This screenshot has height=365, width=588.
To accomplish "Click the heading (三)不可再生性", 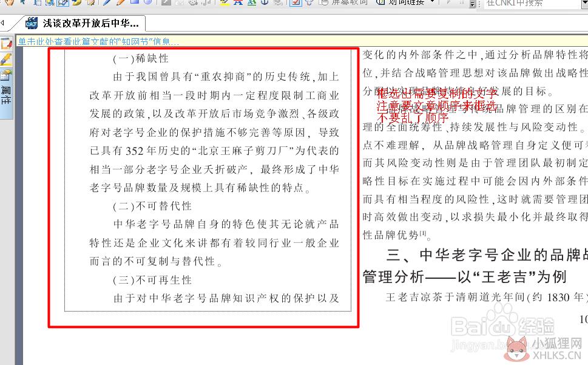I will pyautogui.click(x=152, y=280).
